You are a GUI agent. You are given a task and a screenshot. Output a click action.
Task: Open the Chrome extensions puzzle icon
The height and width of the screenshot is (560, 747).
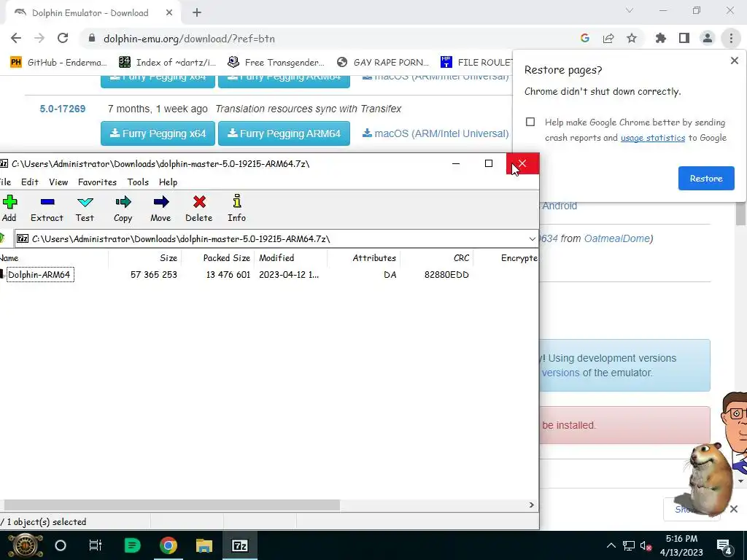[x=661, y=39]
